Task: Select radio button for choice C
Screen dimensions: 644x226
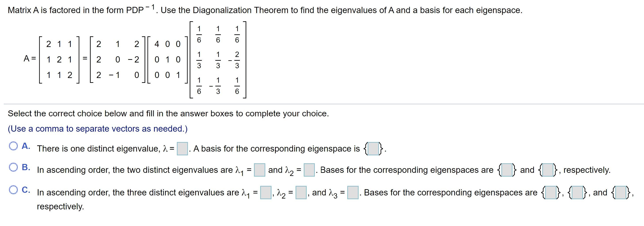Action: (x=14, y=189)
